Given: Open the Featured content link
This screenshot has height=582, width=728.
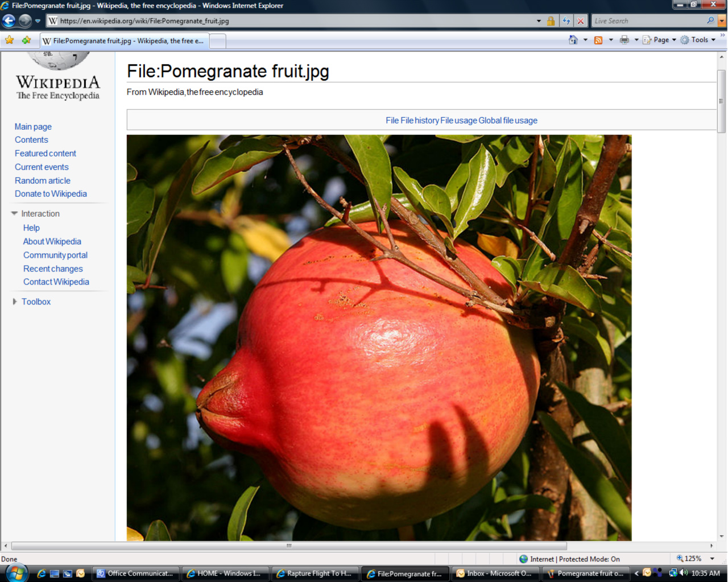Looking at the screenshot, I should (x=45, y=154).
